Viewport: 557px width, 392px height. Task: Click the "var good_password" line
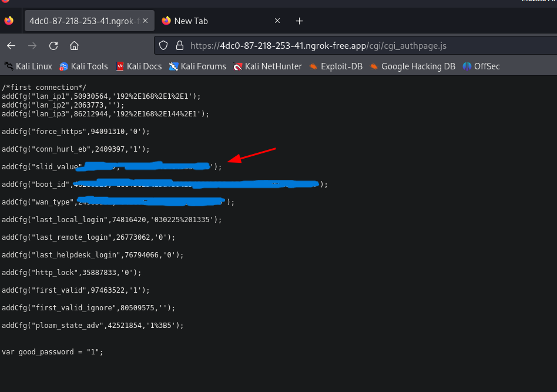coord(52,352)
